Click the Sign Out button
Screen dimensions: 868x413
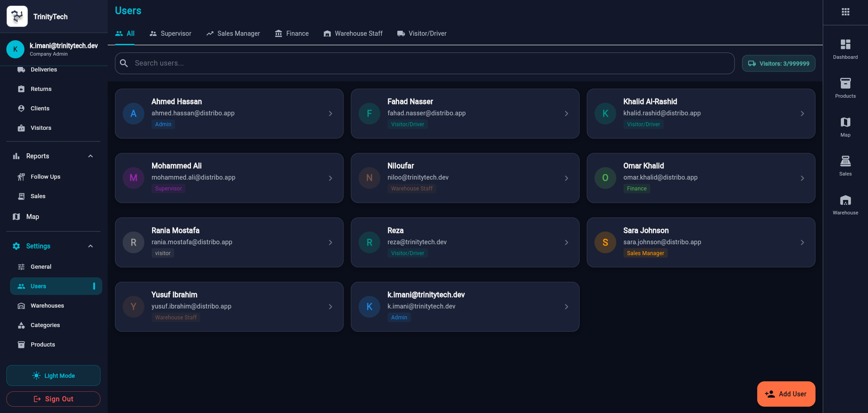[53, 399]
